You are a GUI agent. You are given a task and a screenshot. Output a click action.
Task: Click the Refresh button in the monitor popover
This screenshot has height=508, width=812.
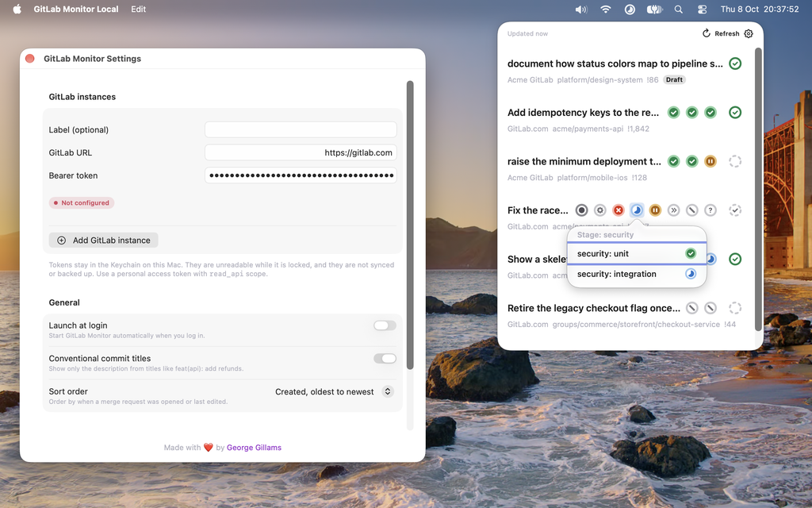[x=721, y=33]
